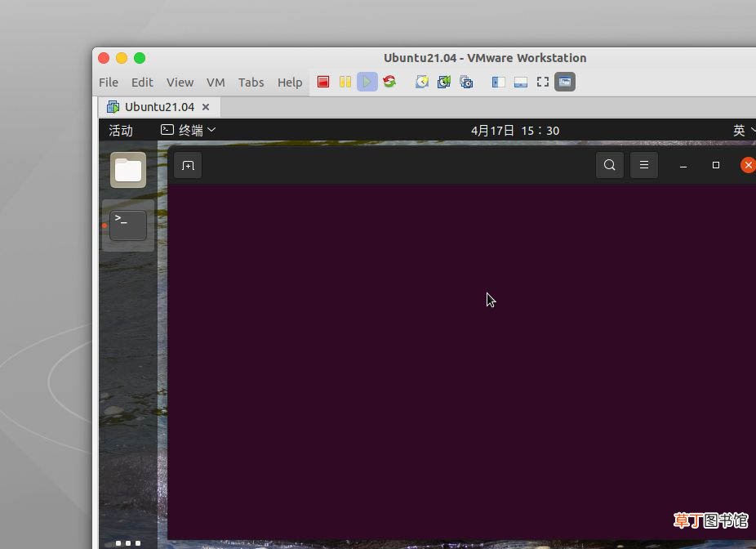Close the VMware window with the red button

(x=104, y=58)
